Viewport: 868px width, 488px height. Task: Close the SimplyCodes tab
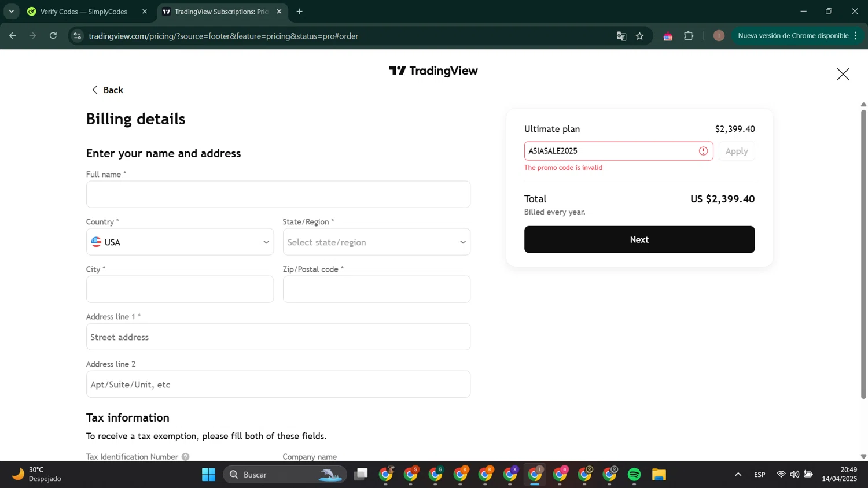click(x=145, y=12)
